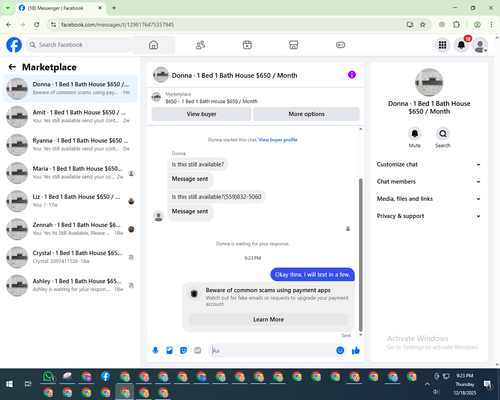
Task: Open the notifications bell
Action: point(461,45)
